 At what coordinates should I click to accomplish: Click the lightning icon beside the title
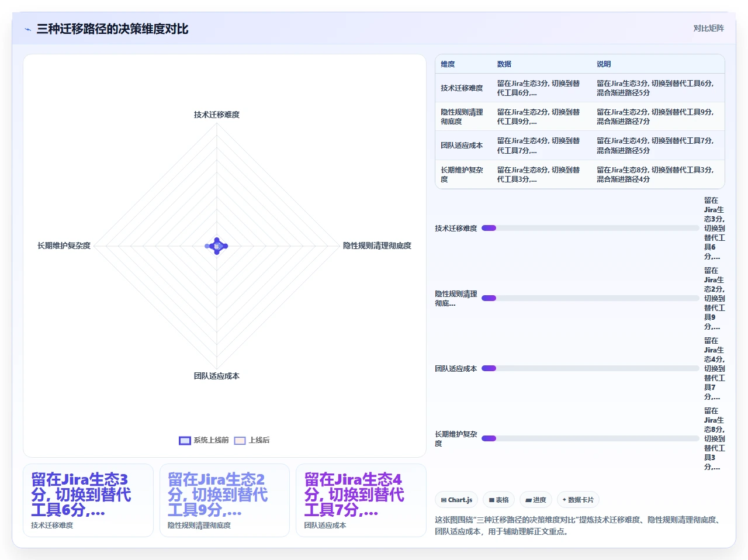(27, 29)
